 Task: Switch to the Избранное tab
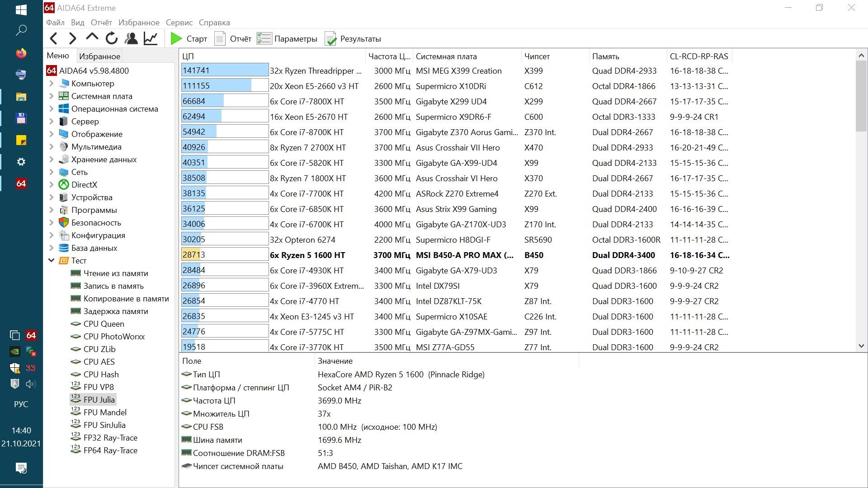pos(99,56)
